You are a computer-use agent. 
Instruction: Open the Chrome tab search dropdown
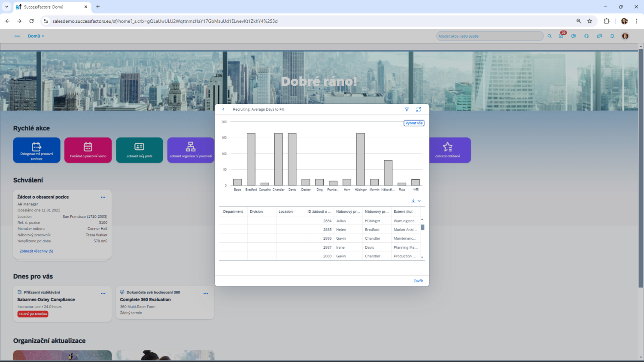(x=6, y=7)
